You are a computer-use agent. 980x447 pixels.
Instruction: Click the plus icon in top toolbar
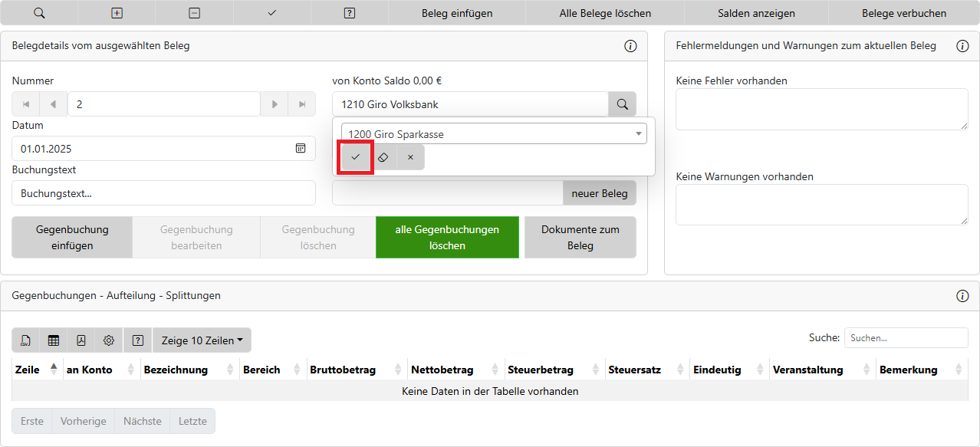pos(117,13)
